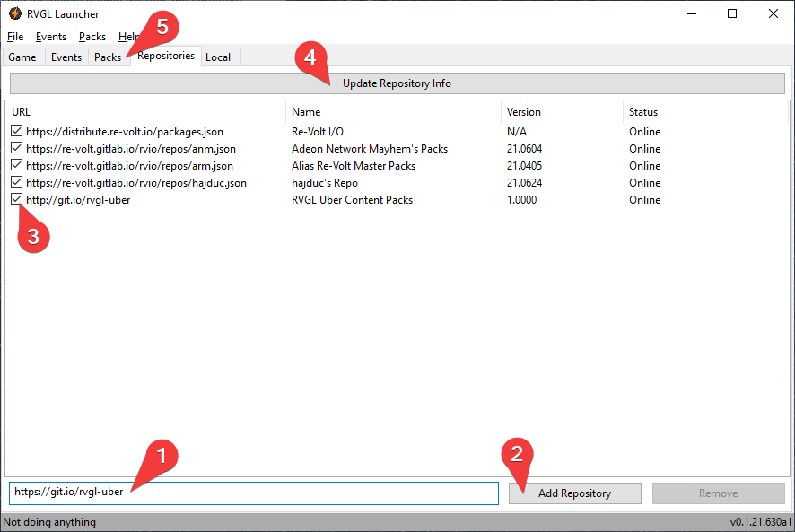Select the Repositories tab

point(166,56)
